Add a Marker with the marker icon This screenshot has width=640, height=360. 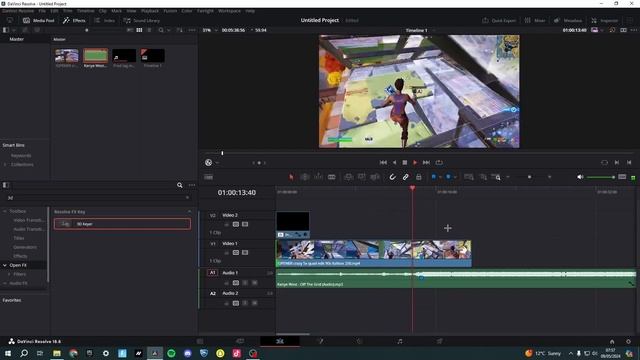pos(448,177)
